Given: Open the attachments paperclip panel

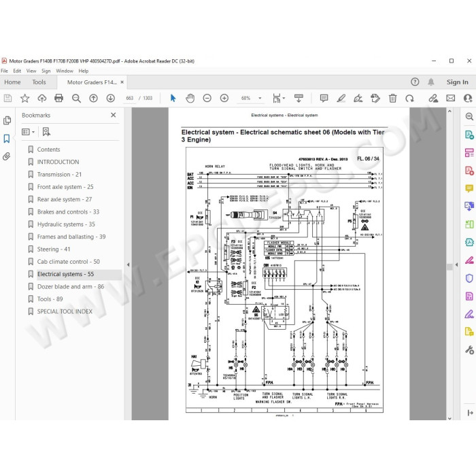Looking at the screenshot, I should point(7,156).
